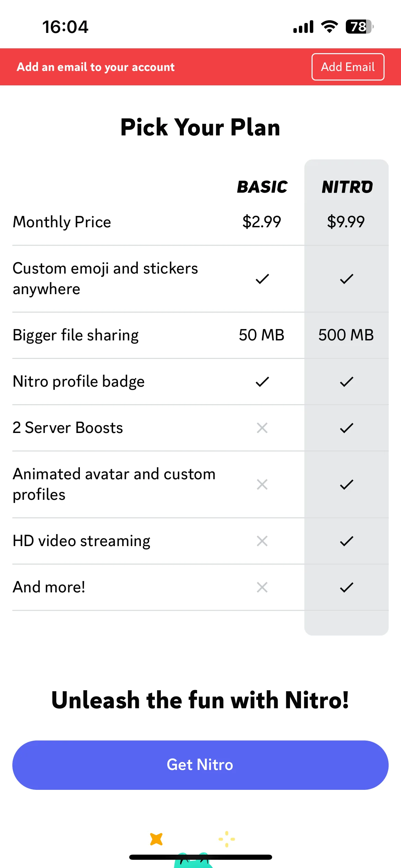Tap the Wi-Fi icon in status bar

click(329, 26)
